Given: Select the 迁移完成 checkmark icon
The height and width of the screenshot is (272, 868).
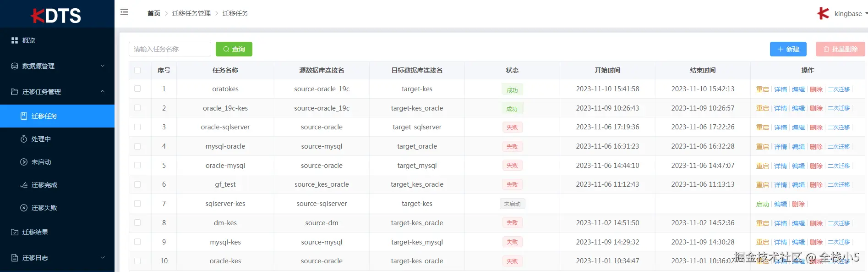Looking at the screenshot, I should coord(24,185).
